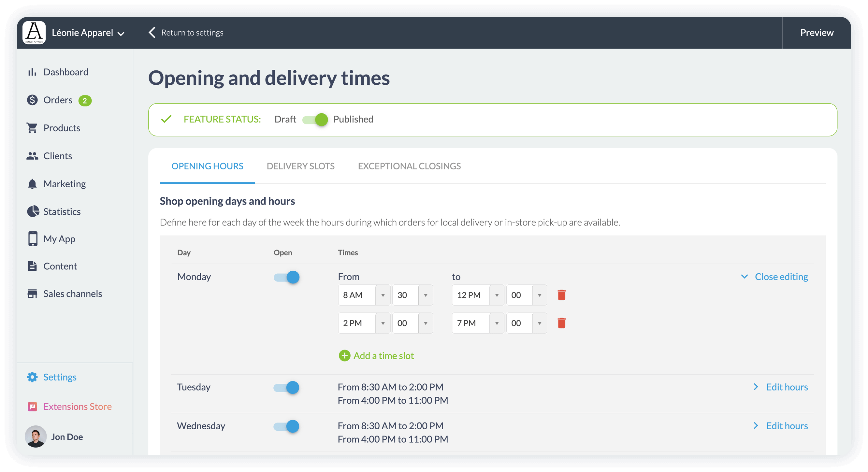Switch feature status from Draft to Published
868x472 pixels.
315,120
